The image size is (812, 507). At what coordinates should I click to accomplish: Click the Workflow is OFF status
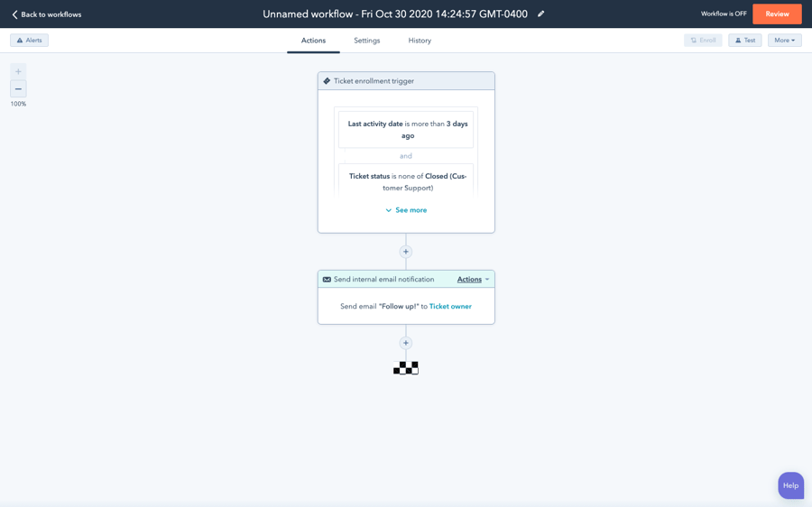[724, 14]
